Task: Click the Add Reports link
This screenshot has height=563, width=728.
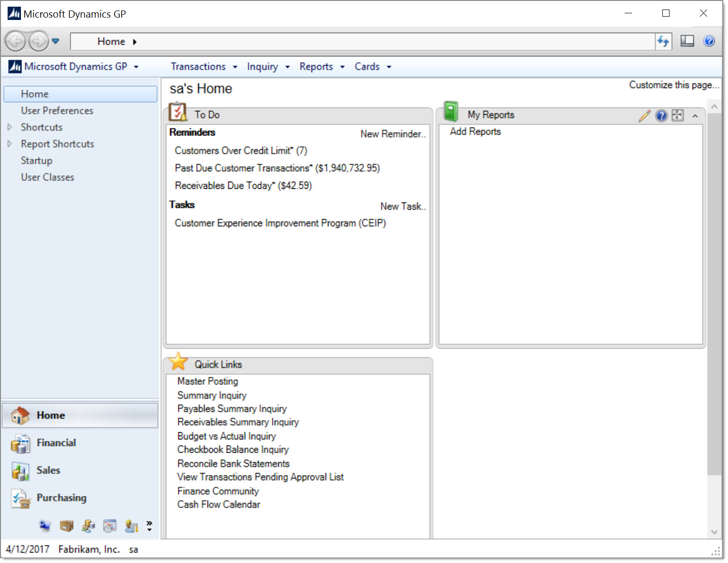Action: click(476, 131)
